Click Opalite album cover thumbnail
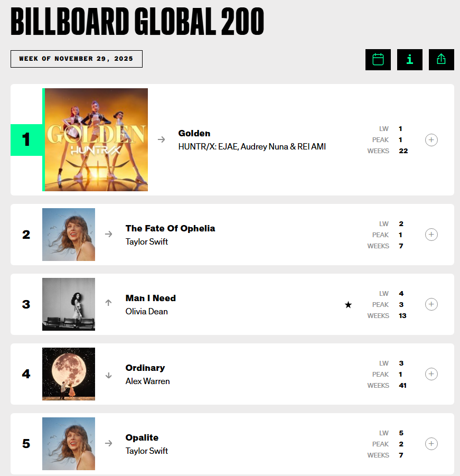 tap(69, 444)
